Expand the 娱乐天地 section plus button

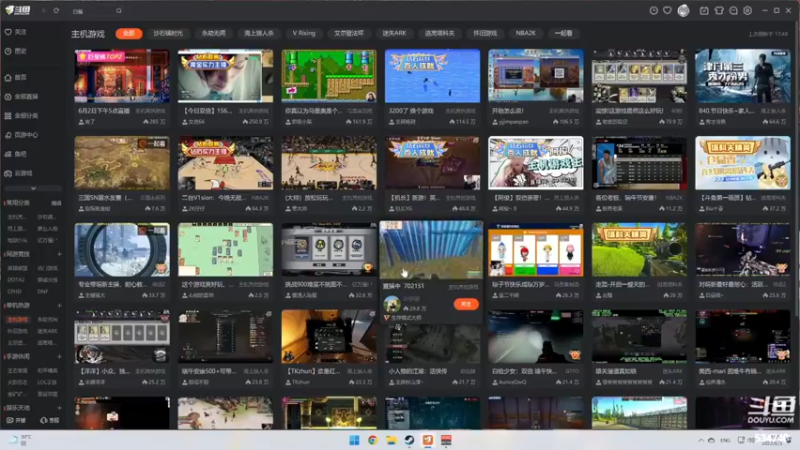59,408
